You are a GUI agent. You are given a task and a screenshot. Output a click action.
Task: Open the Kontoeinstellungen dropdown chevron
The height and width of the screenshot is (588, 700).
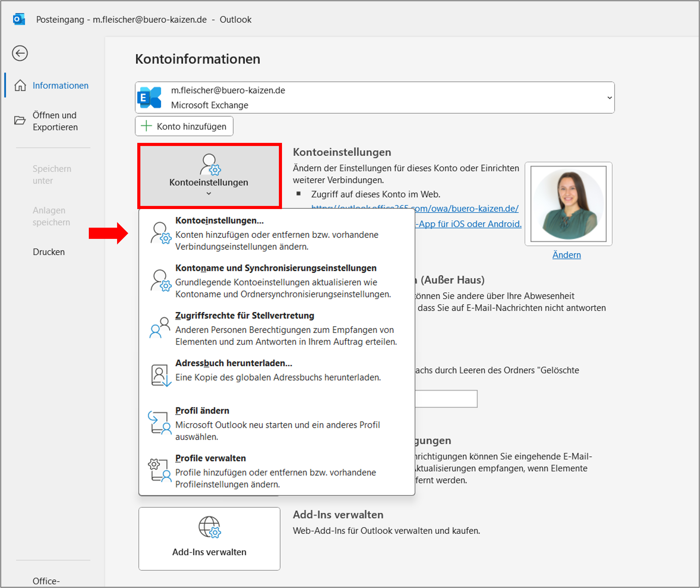209,193
